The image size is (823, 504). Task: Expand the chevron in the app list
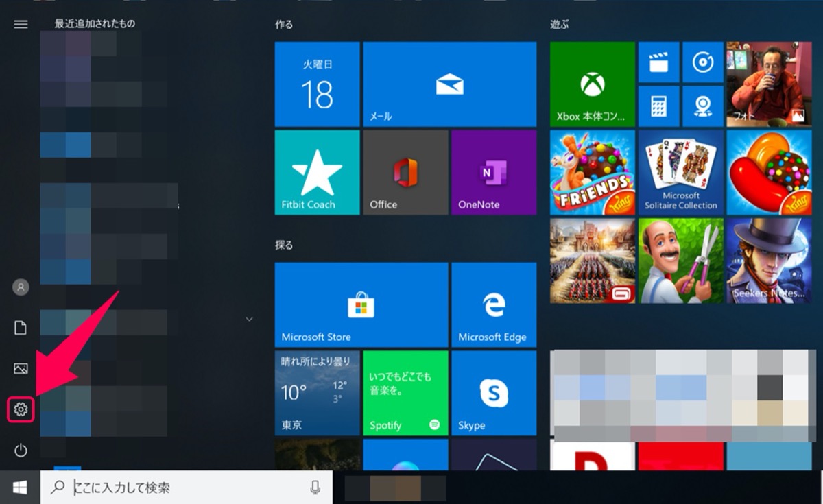(249, 320)
